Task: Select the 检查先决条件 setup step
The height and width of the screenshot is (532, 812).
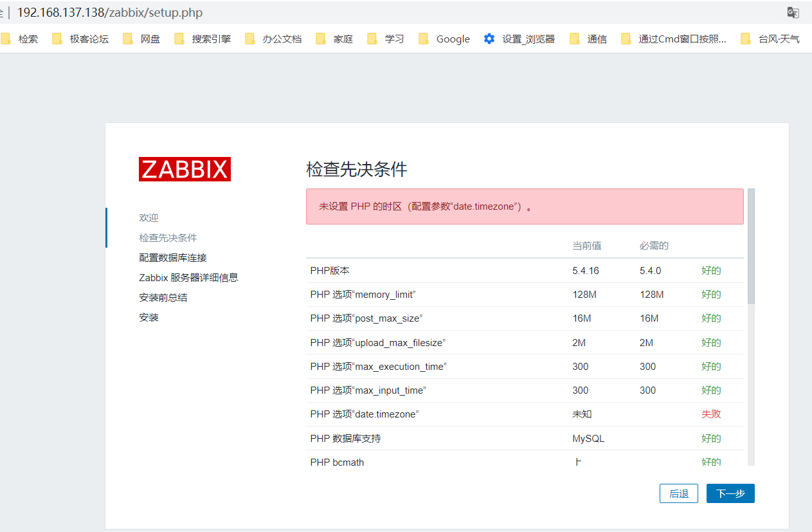Action: point(168,238)
